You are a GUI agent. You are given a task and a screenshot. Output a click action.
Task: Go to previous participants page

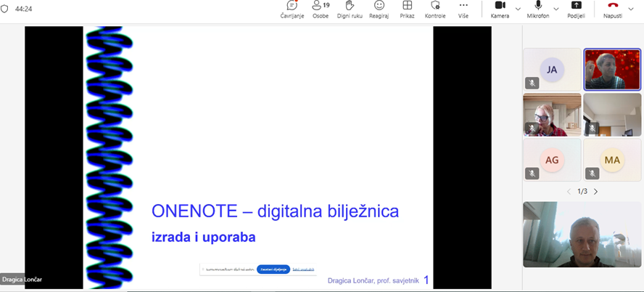point(569,192)
